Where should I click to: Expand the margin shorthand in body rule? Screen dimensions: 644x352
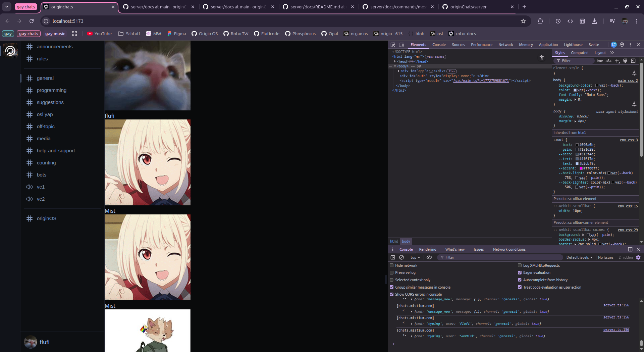tap(575, 100)
